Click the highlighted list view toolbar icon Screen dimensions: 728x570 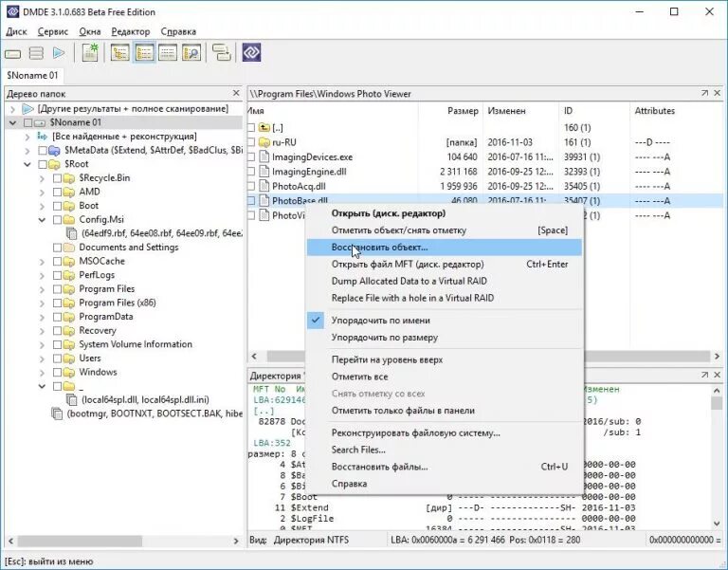[144, 52]
